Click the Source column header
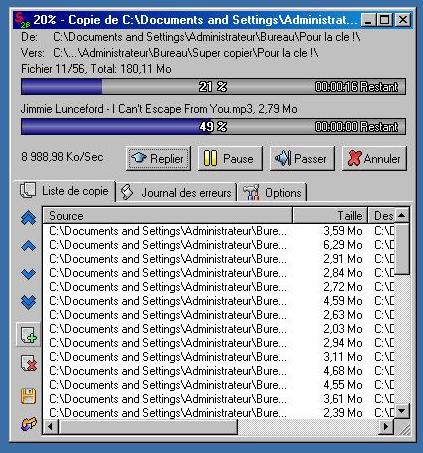This screenshot has width=423, height=453. (168, 216)
